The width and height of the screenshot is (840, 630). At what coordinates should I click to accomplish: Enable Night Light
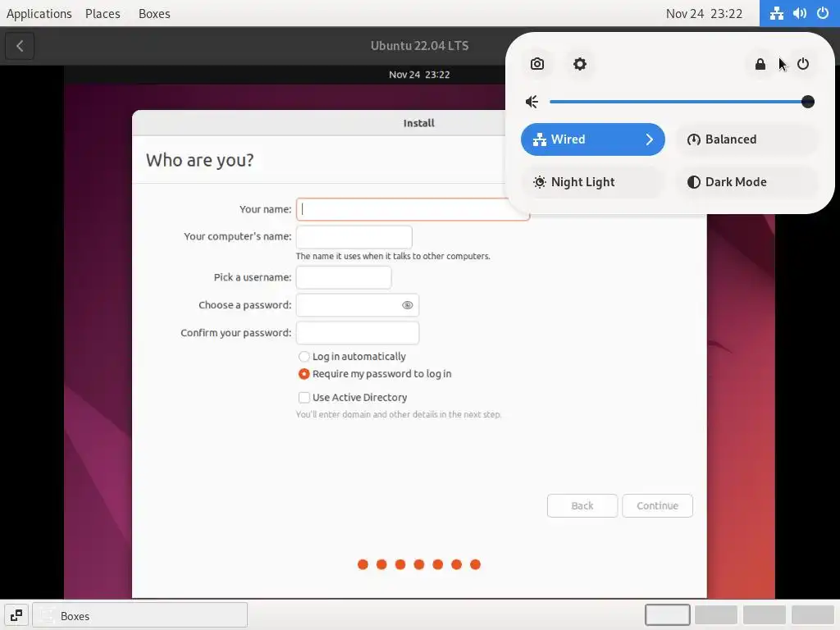[592, 182]
